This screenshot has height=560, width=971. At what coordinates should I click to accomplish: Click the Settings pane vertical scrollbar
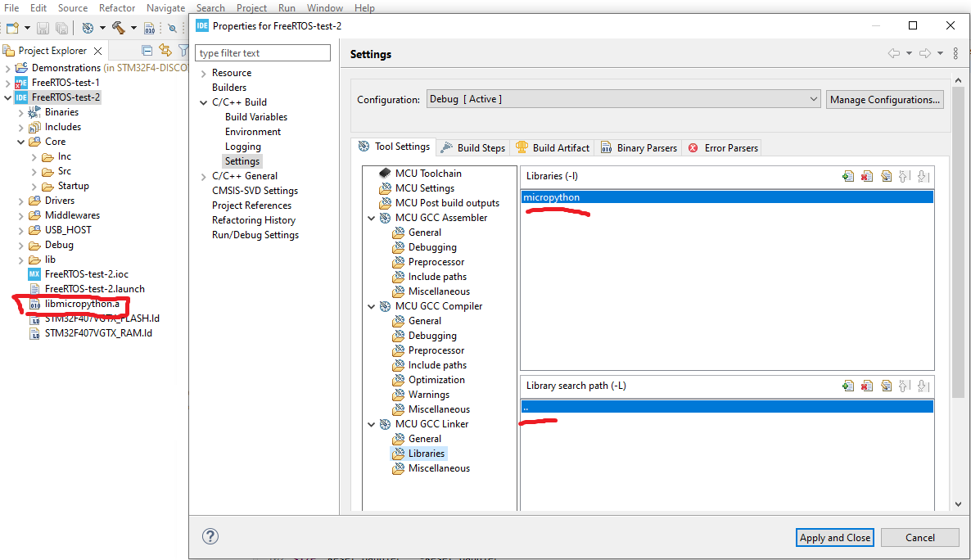pyautogui.click(x=958, y=242)
